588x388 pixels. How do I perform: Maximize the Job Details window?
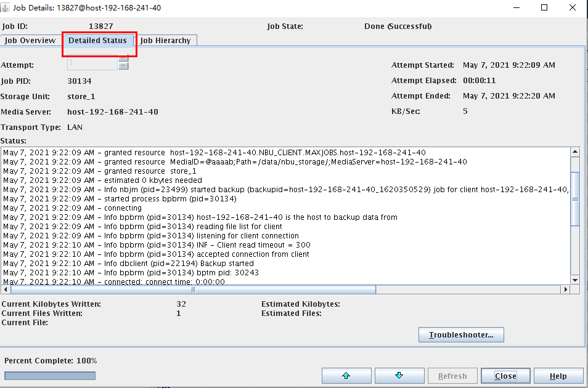tap(544, 7)
